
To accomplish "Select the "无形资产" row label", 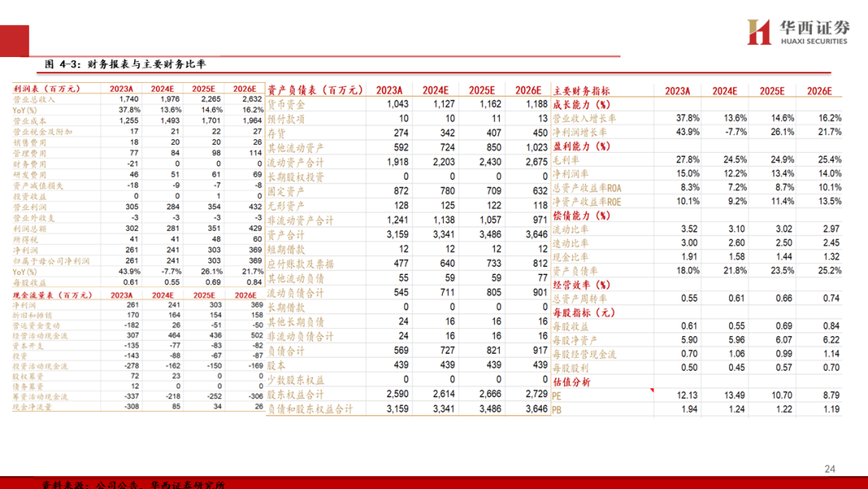I will pos(285,206).
